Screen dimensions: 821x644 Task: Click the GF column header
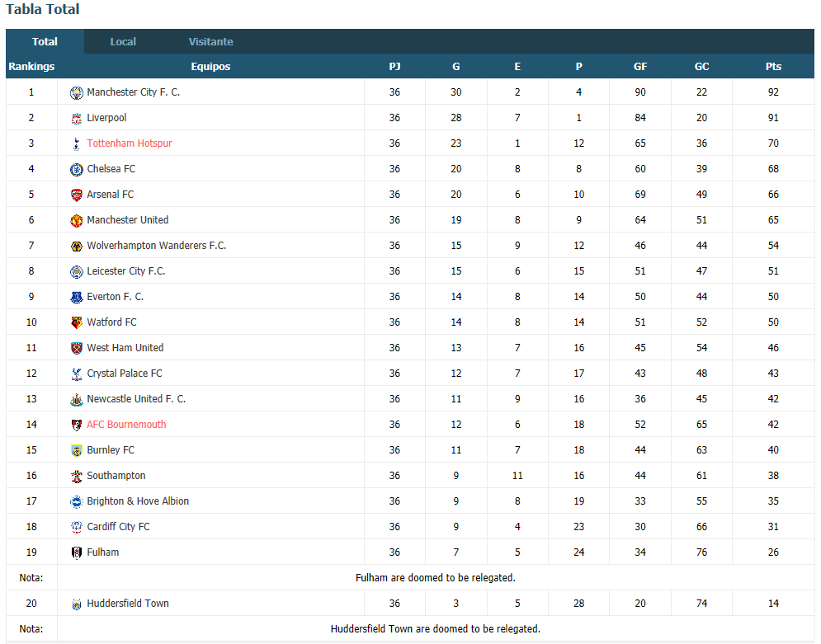click(x=640, y=67)
